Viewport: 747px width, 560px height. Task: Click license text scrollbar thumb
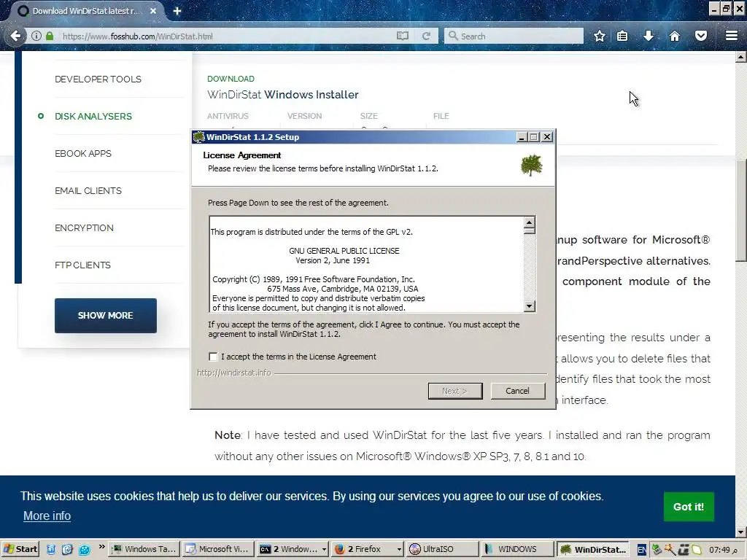[x=530, y=230]
